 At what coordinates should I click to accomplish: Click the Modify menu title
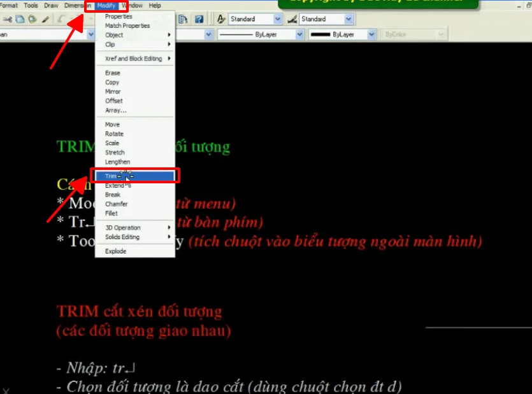click(x=106, y=6)
